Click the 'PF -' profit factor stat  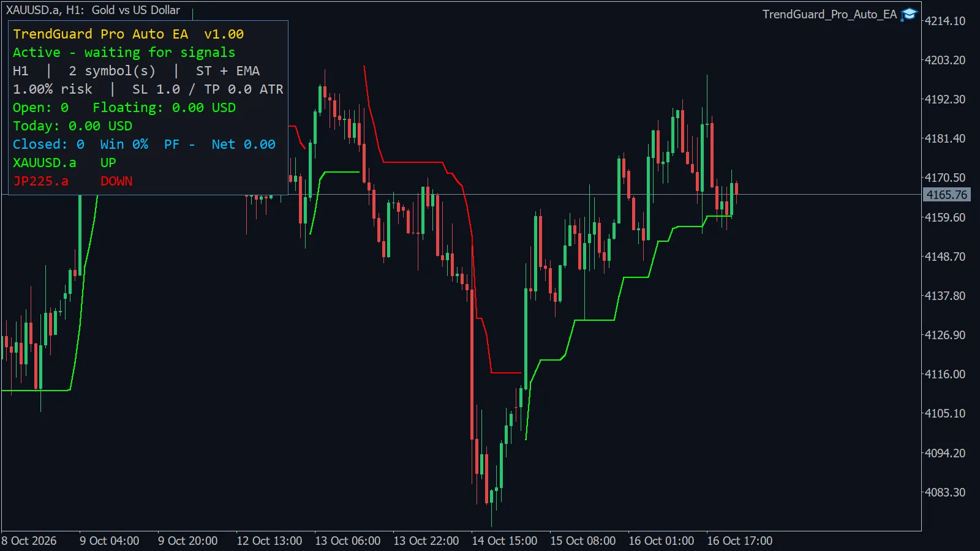[x=179, y=144]
